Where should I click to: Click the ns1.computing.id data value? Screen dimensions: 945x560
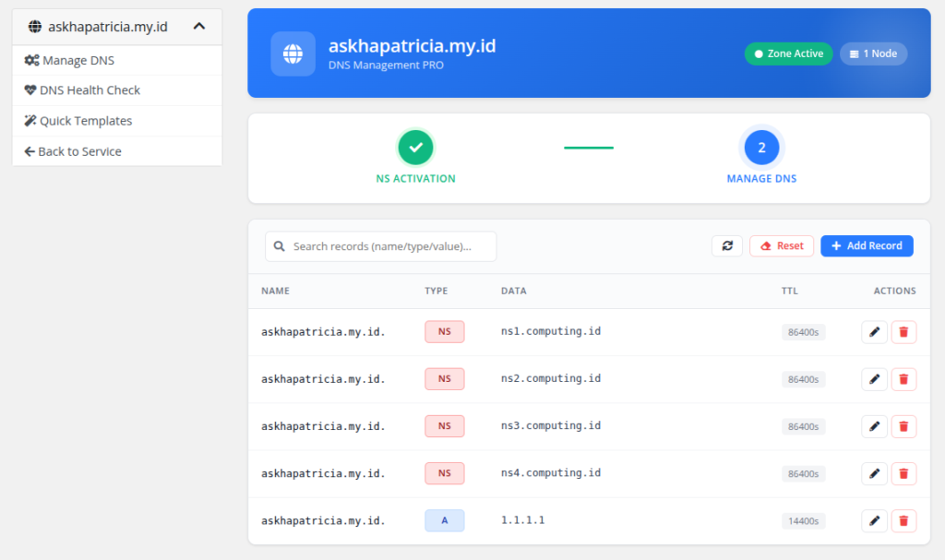[x=551, y=331]
